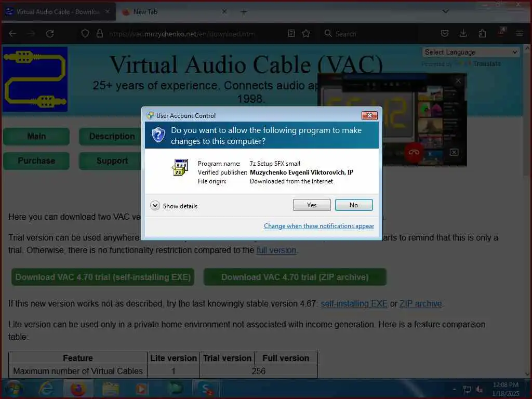Open a new browser tab with plus button
The width and height of the screenshot is (532, 399).
(244, 12)
